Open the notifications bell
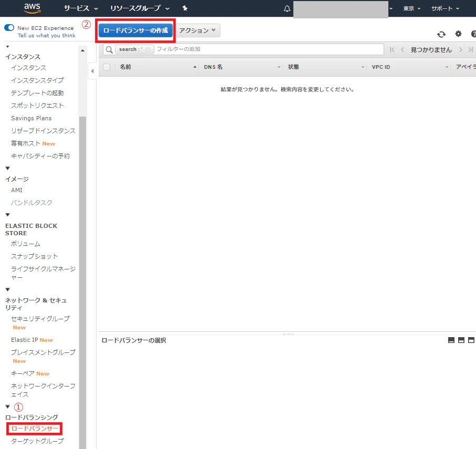 click(287, 8)
